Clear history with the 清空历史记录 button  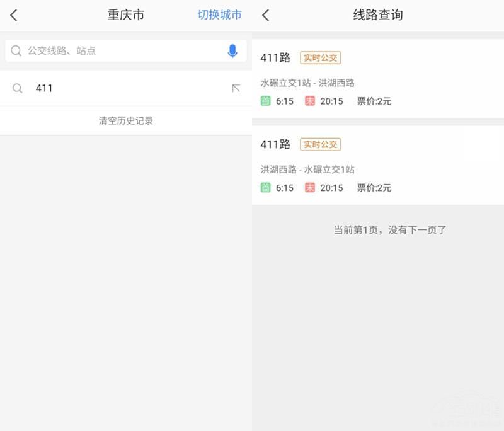(x=126, y=120)
